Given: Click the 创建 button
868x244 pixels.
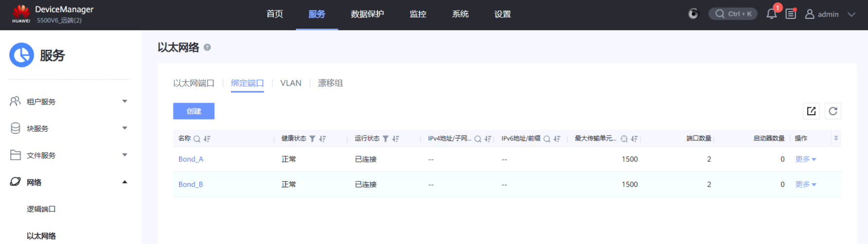Looking at the screenshot, I should tap(194, 111).
